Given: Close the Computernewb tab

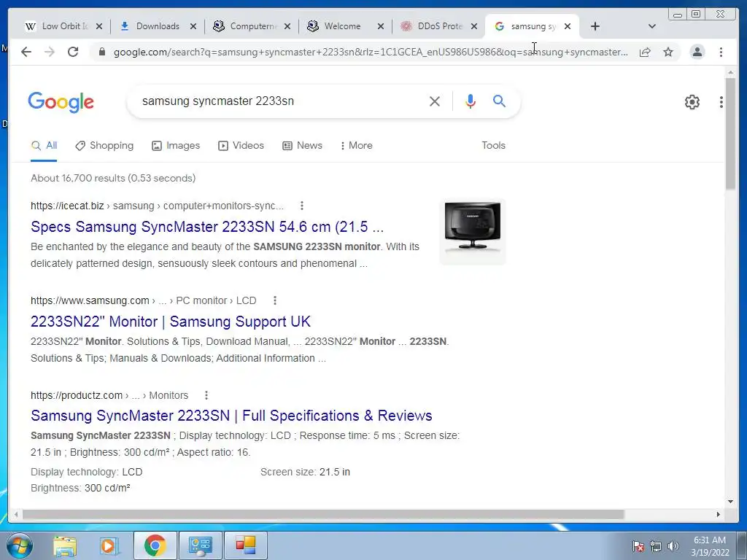Looking at the screenshot, I should coord(287,26).
